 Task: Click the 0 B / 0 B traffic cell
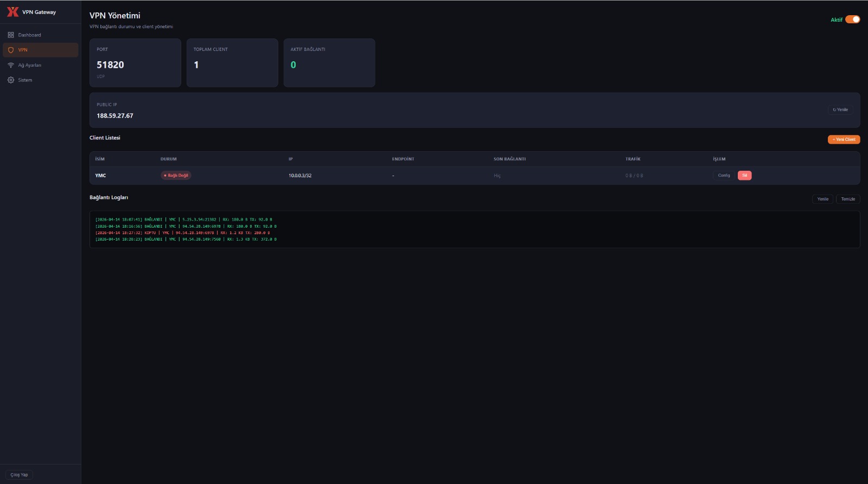tap(634, 176)
